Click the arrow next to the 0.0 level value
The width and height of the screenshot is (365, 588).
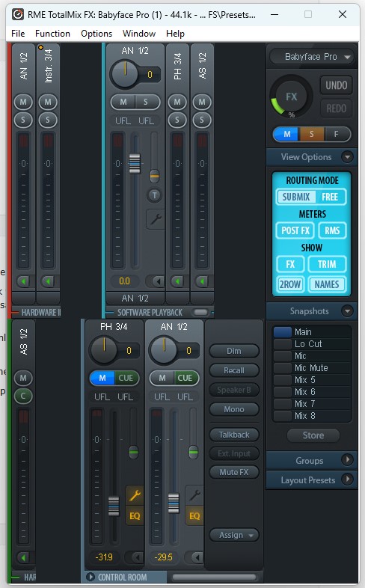pyautogui.click(x=158, y=281)
